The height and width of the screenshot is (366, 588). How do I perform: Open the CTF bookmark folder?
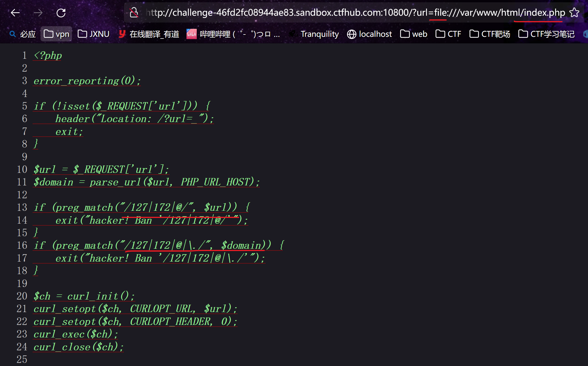pyautogui.click(x=448, y=34)
